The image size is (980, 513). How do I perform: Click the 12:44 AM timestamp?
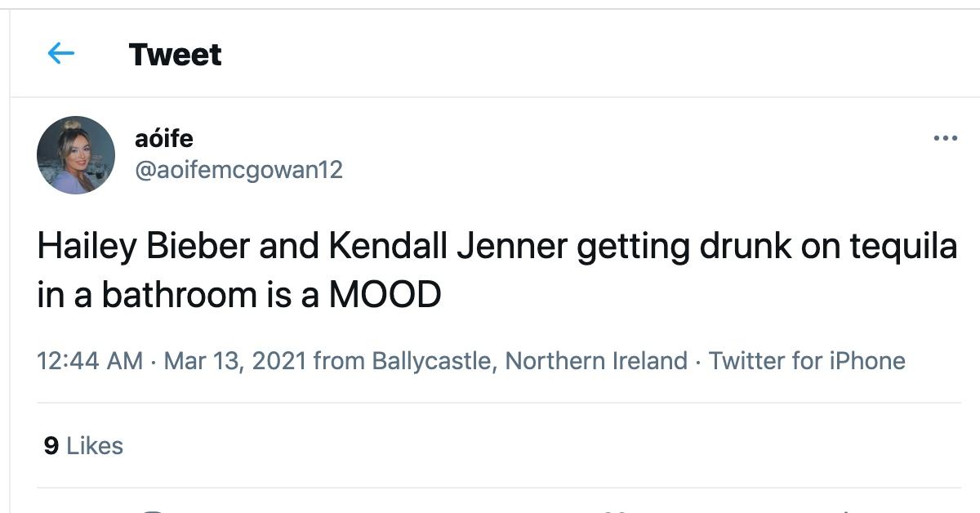90,361
